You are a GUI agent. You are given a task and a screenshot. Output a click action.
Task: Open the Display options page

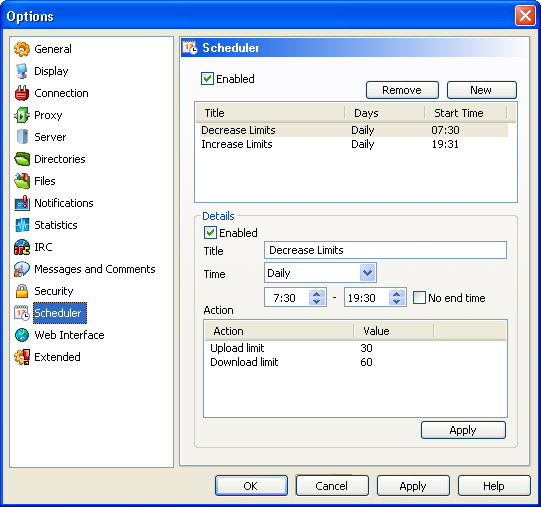coord(51,71)
